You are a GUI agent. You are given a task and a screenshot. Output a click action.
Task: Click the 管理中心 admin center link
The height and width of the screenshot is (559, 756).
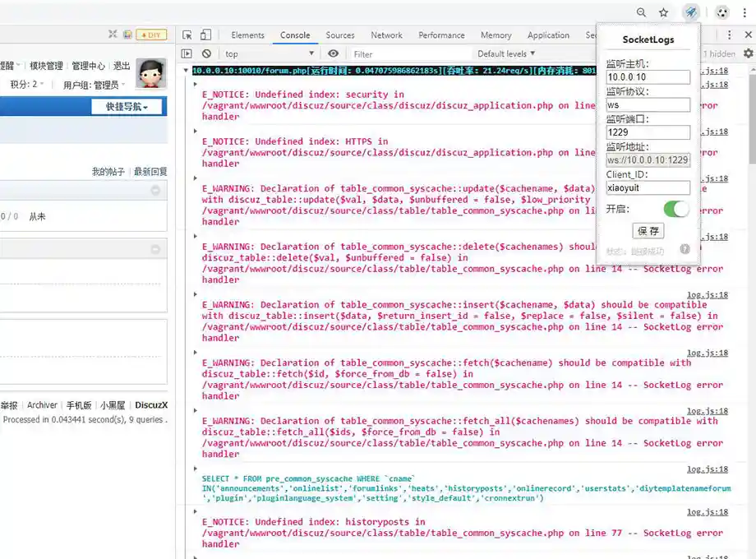(88, 66)
